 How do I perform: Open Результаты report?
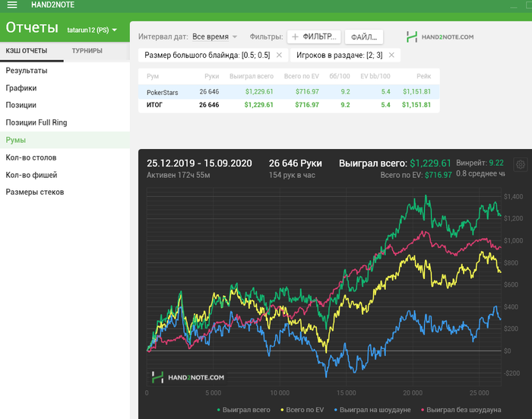pyautogui.click(x=65, y=71)
